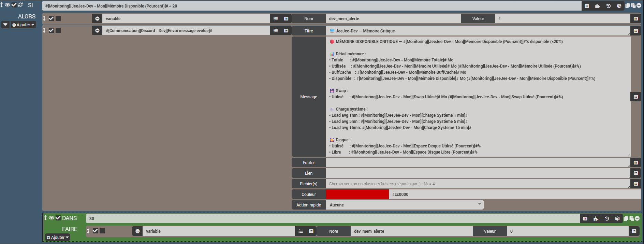
Task: Open picker icon at end of Lien field
Action: pos(636,173)
